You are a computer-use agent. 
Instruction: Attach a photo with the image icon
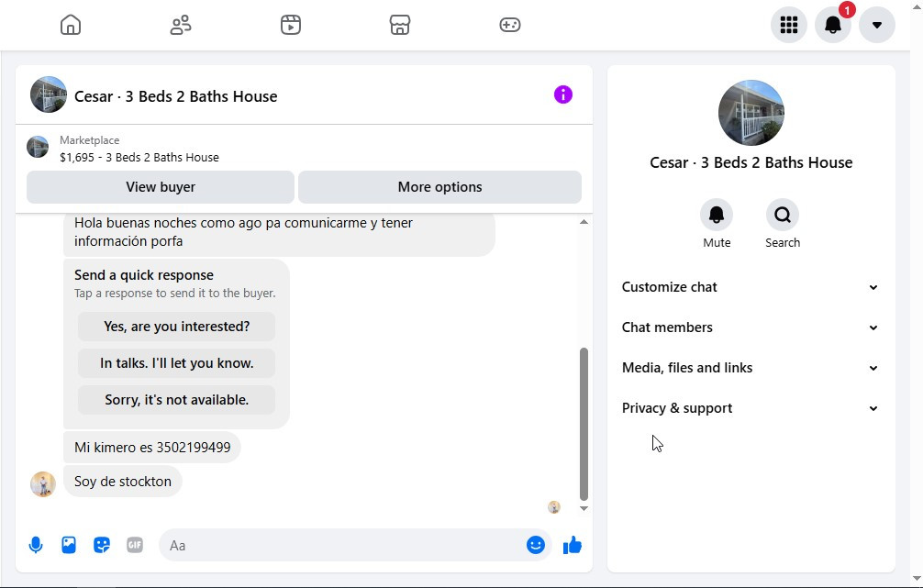[x=69, y=545]
